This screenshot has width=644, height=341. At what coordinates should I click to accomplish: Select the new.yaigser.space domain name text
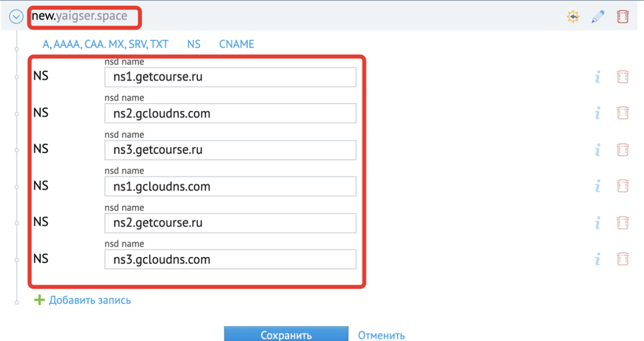click(x=79, y=16)
